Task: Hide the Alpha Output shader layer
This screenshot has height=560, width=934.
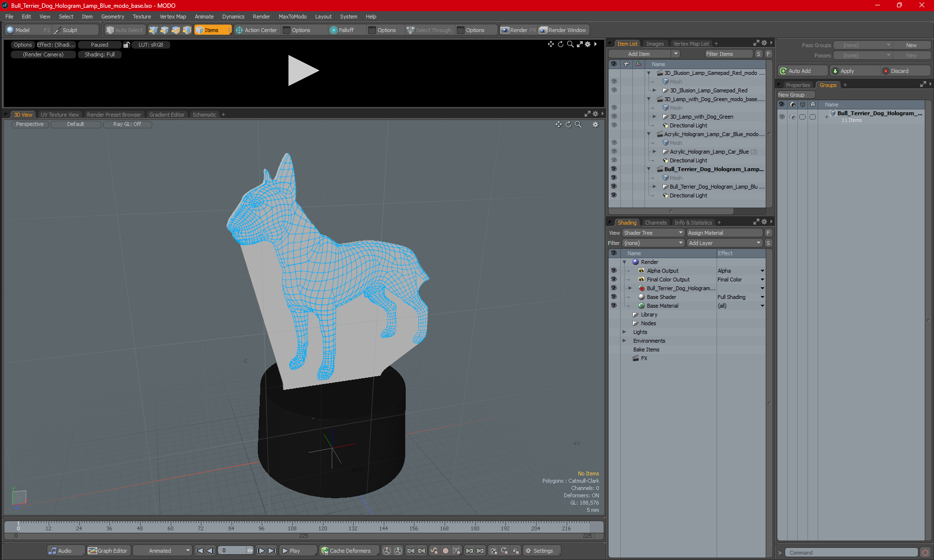Action: click(613, 271)
